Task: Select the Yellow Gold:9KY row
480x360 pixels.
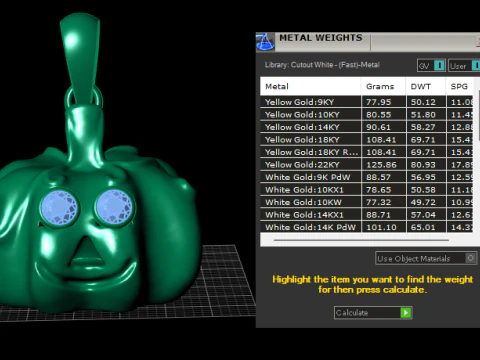Action: pos(367,102)
